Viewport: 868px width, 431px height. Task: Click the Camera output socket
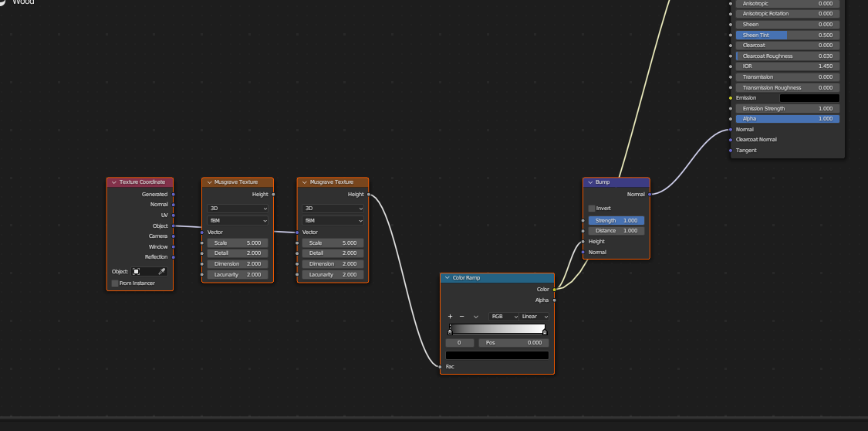click(x=174, y=236)
